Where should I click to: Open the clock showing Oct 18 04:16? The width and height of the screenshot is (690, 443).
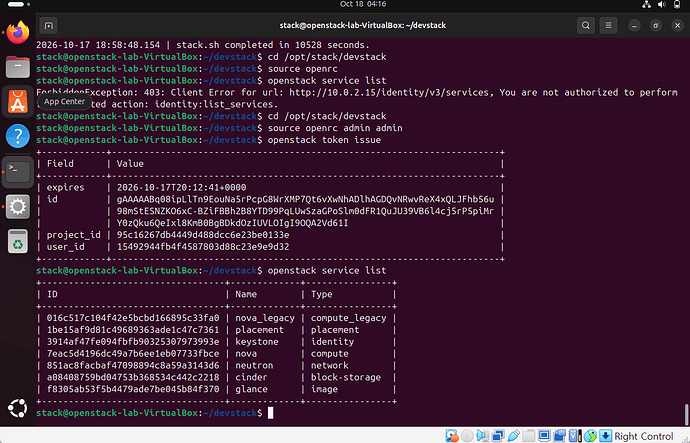point(363,4)
